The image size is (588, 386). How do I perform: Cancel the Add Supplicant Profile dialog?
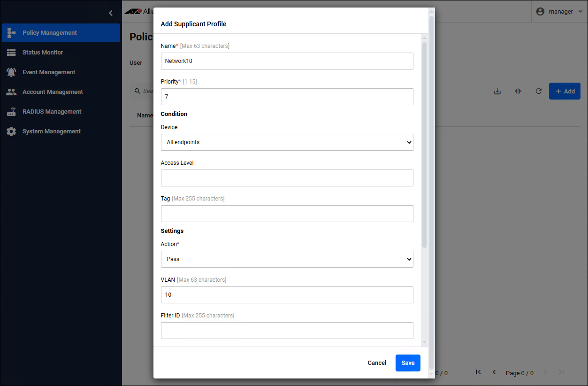(377, 363)
